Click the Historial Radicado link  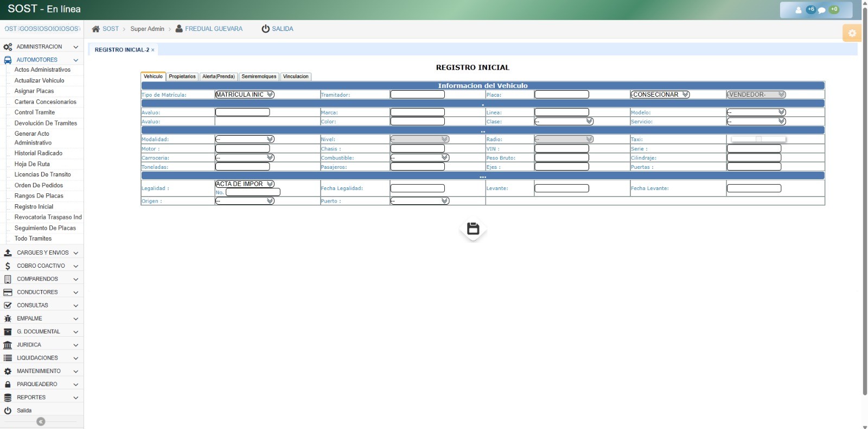pyautogui.click(x=39, y=153)
